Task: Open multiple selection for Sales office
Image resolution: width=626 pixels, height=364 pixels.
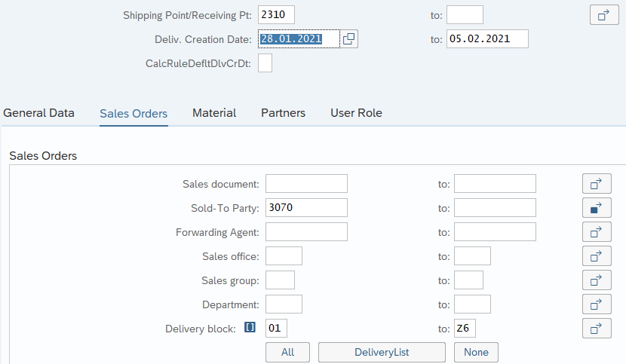Action: coord(597,255)
